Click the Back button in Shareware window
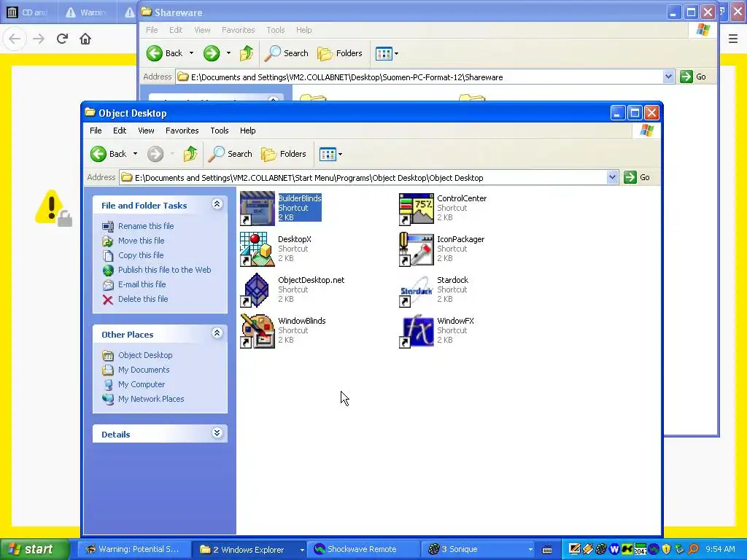The image size is (747, 560). point(165,53)
